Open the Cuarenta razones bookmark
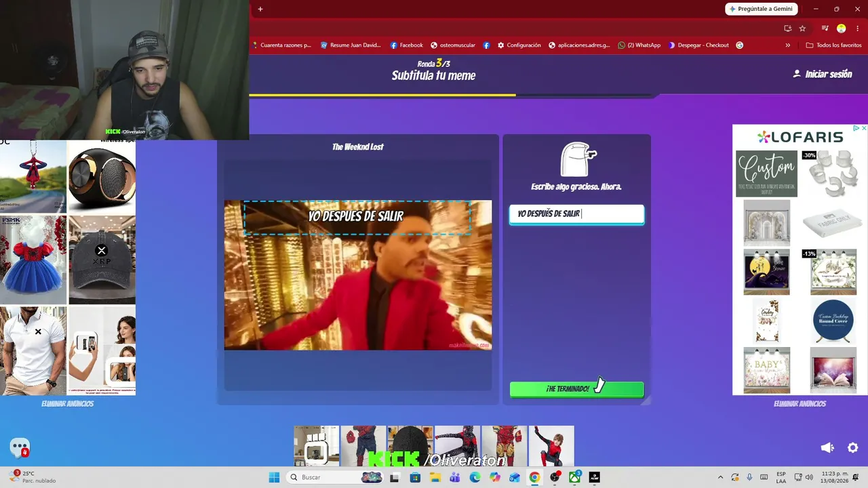 281,45
